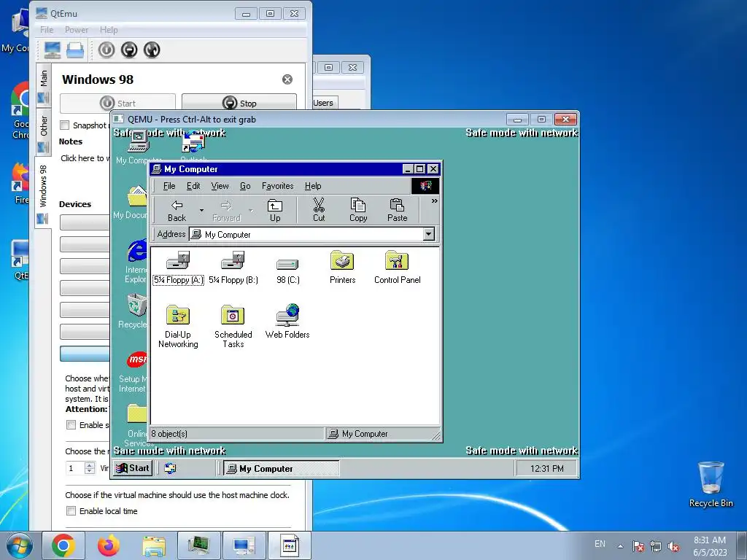
Task: Toggle the Snapshot mode checkbox
Action: (x=65, y=125)
